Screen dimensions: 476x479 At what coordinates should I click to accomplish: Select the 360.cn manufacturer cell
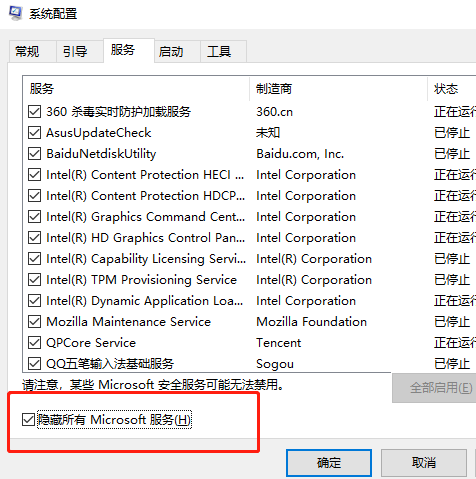click(x=274, y=112)
